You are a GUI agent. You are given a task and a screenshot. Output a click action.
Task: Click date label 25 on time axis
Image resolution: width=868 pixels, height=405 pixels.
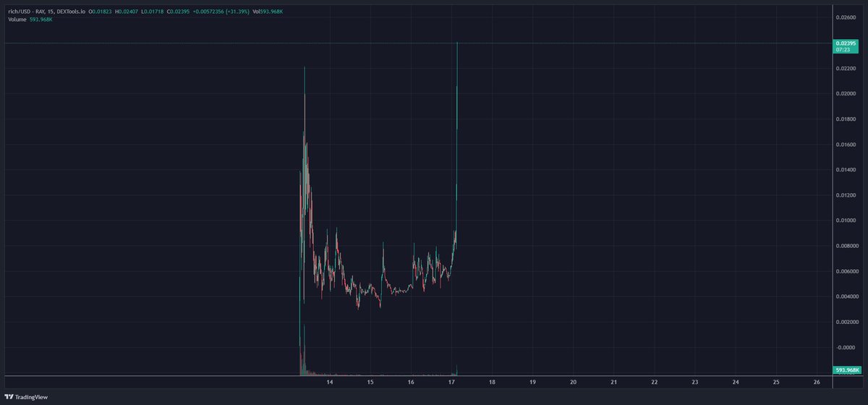775,382
